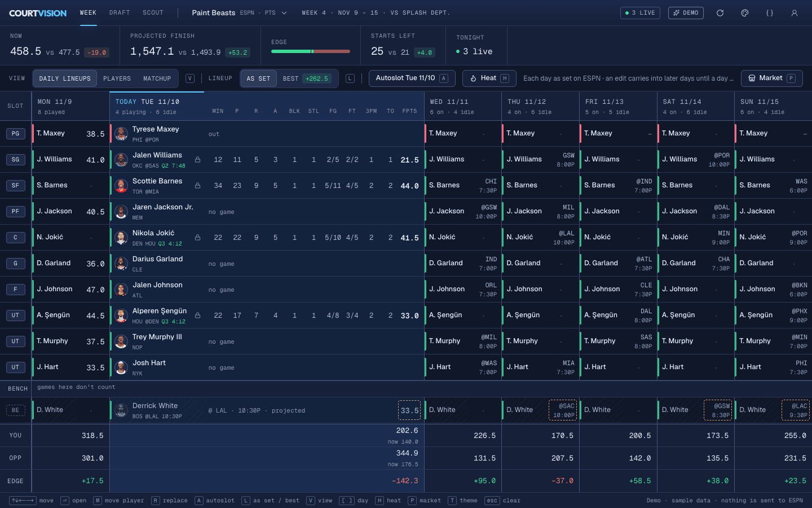Image resolution: width=812 pixels, height=508 pixels.
Task: Click the curly braces icon
Action: click(770, 13)
